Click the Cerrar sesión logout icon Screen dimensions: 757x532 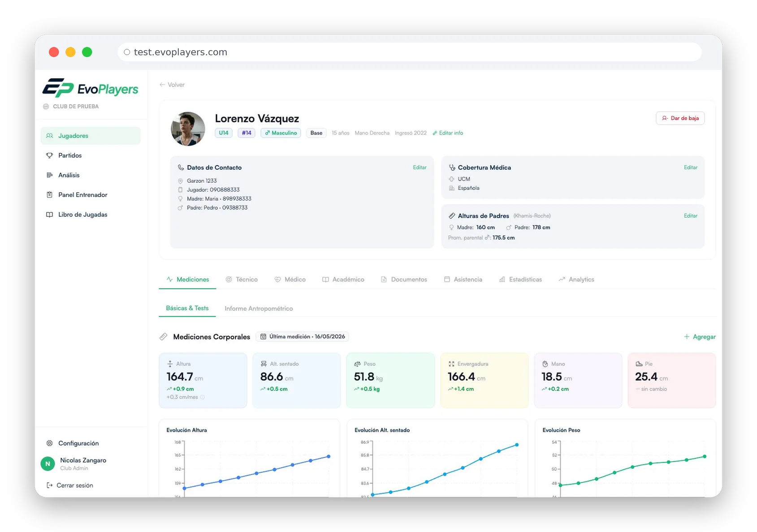point(50,485)
